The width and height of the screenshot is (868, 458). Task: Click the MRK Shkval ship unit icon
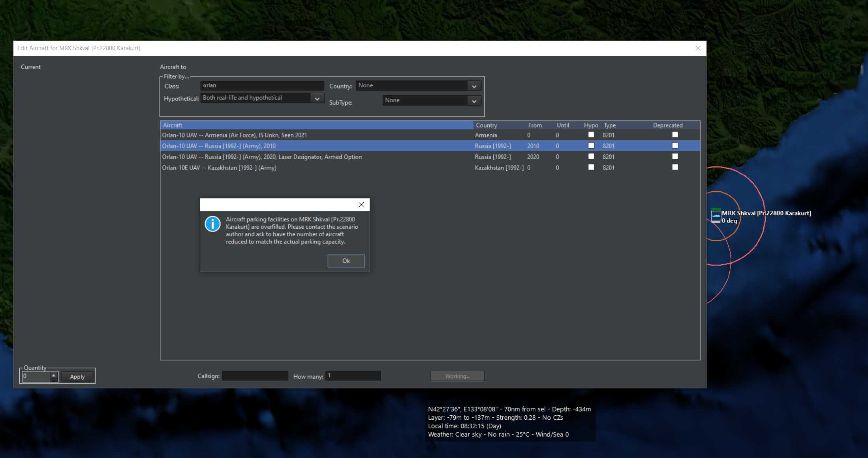(716, 216)
